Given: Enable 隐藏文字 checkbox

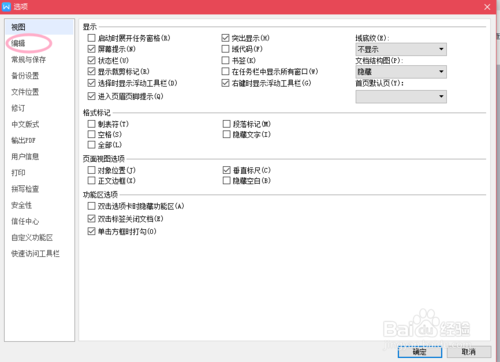Looking at the screenshot, I should [x=227, y=134].
